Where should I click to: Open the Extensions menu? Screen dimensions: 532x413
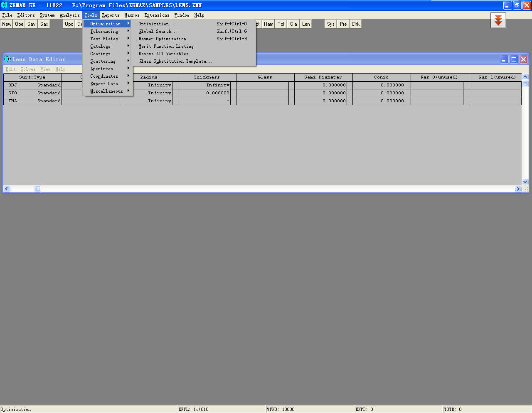click(157, 15)
